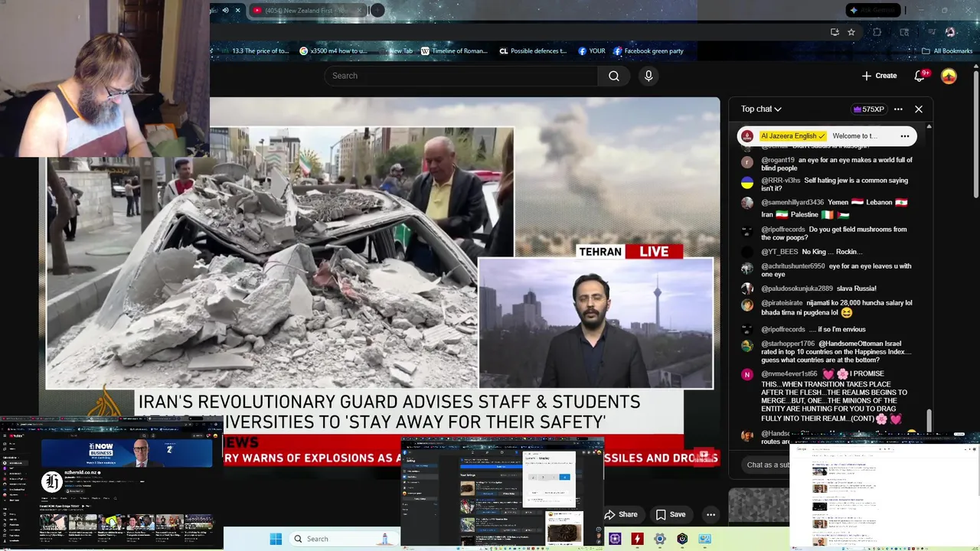Open options on pinned Al Jazeera message
Screen dimensions: 980x551
click(904, 136)
